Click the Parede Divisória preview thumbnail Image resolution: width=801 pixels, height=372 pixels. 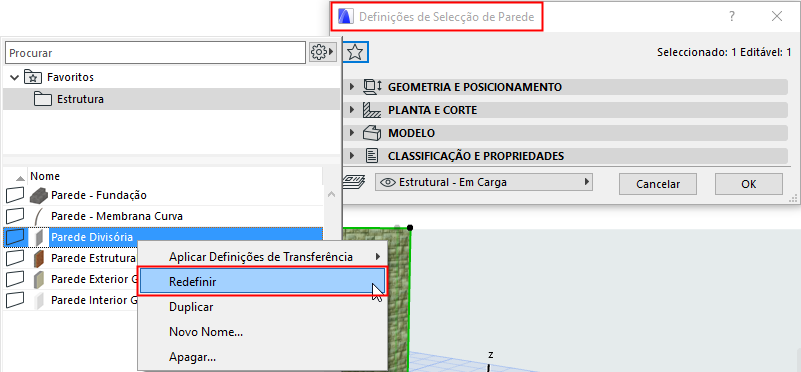[39, 238]
